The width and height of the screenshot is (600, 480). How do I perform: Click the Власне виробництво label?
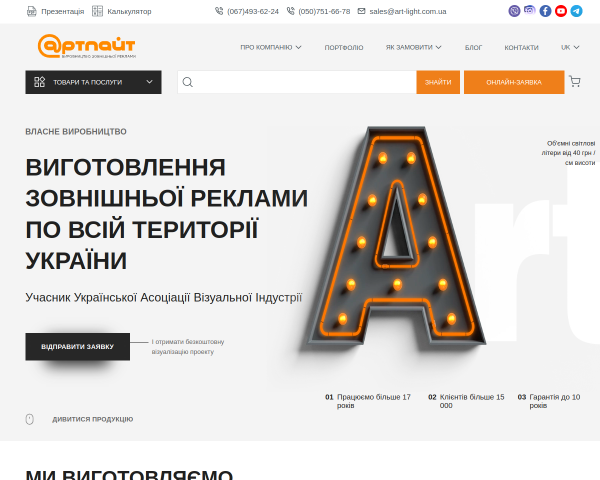point(76,132)
